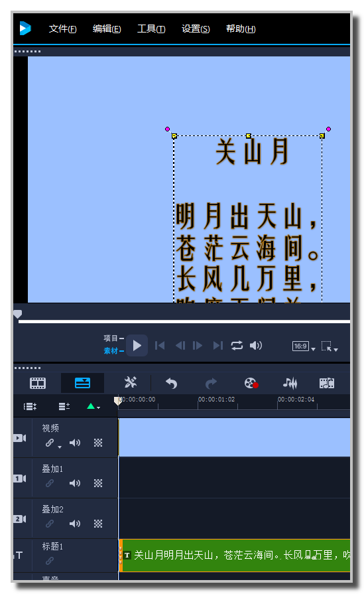Switch to storyboard view
Viewport: 364px width, 594px height.
point(38,384)
